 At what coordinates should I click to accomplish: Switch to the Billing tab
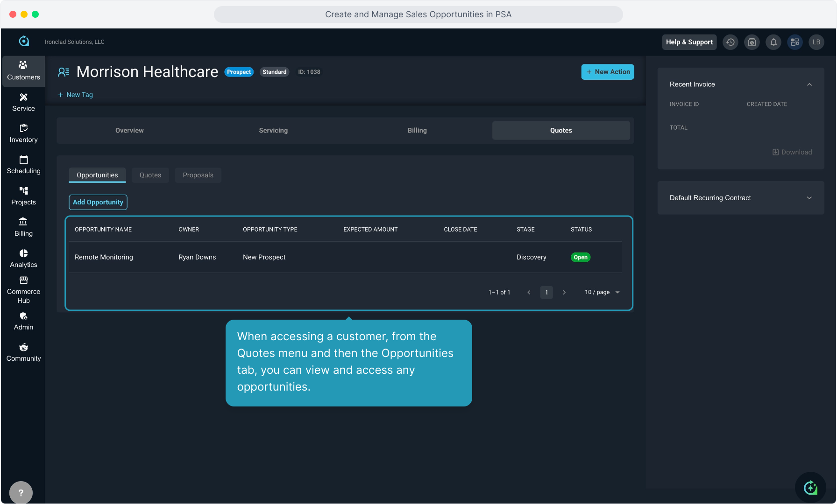pyautogui.click(x=417, y=131)
